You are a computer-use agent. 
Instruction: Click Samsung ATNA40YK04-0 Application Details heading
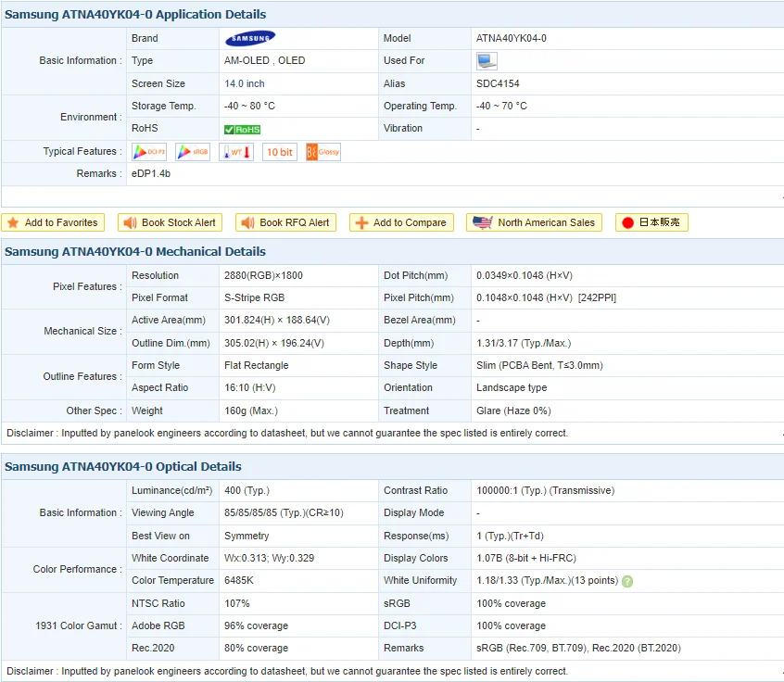click(x=135, y=15)
